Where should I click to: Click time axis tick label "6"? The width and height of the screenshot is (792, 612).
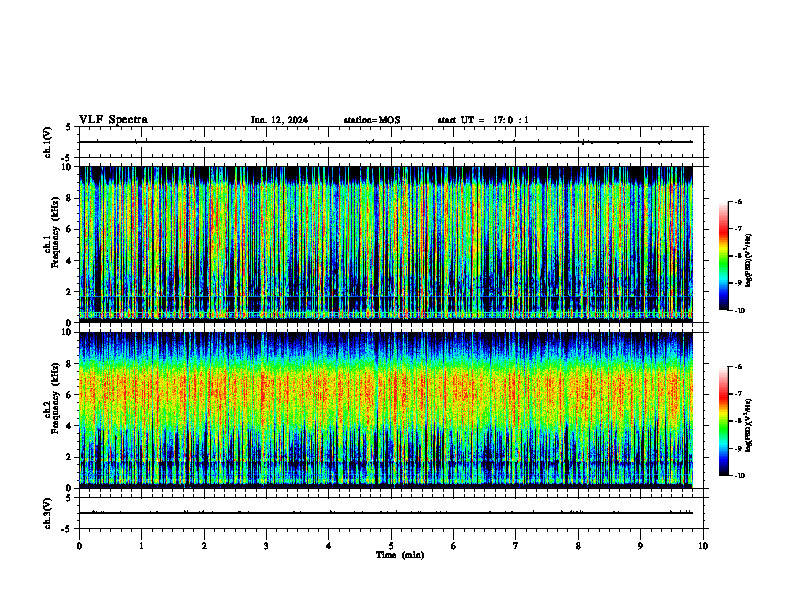coord(454,546)
